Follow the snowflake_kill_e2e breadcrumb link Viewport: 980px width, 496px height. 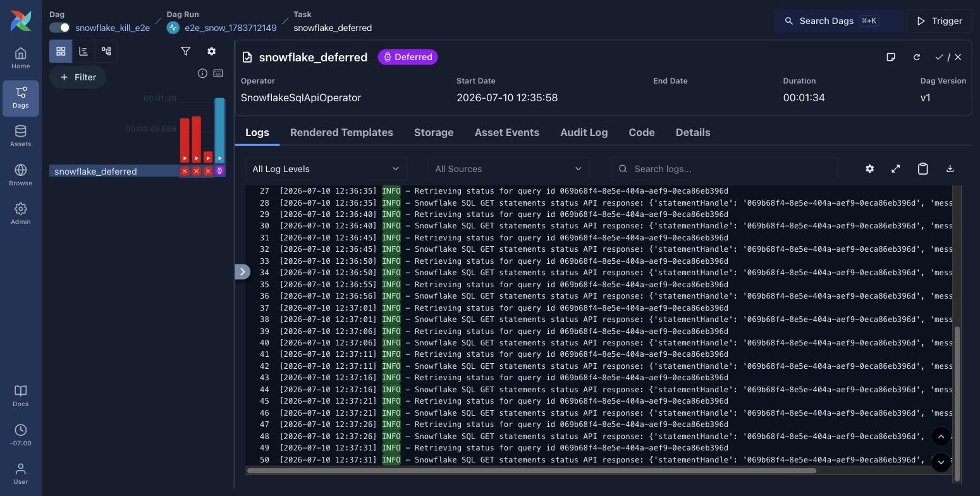pyautogui.click(x=113, y=28)
